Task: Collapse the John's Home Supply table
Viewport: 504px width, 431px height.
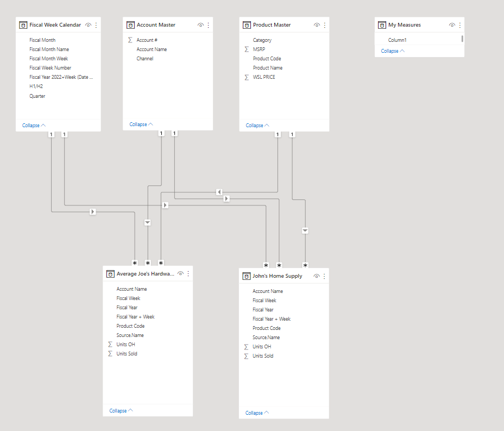Action: (257, 413)
